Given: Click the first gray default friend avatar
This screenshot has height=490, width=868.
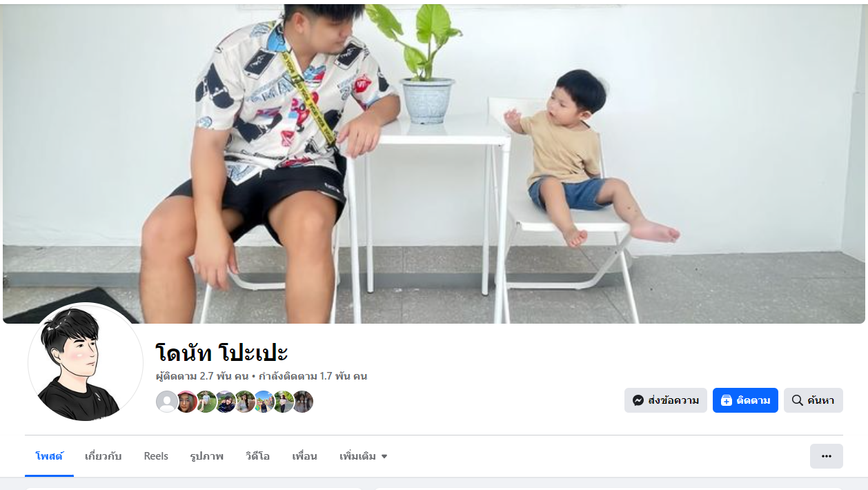Looking at the screenshot, I should 167,402.
